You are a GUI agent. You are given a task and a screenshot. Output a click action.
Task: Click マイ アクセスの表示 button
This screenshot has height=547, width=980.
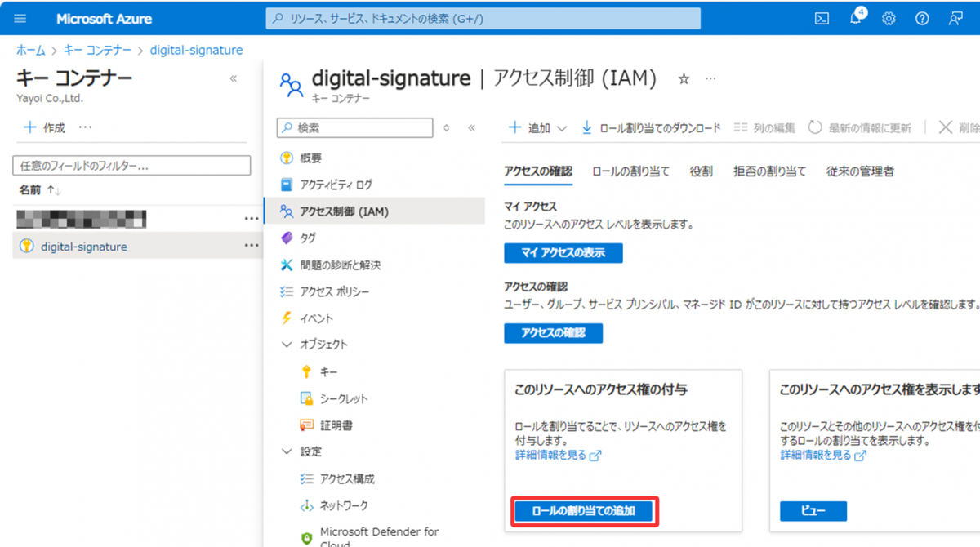click(563, 253)
